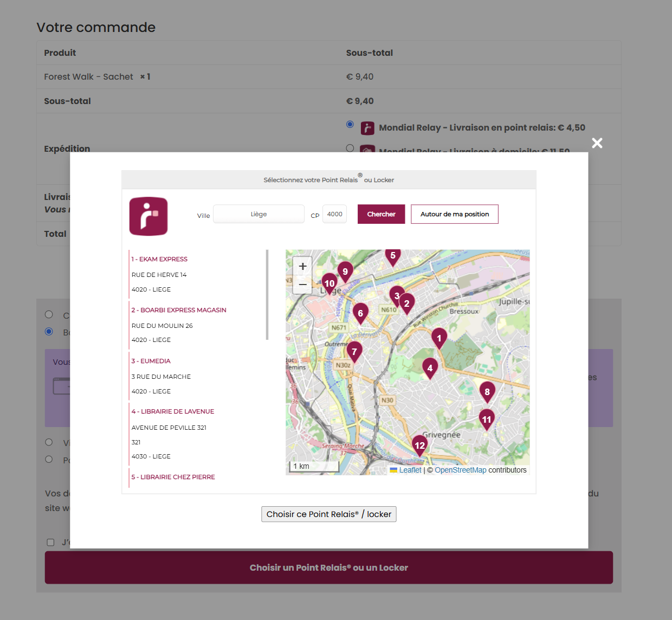Select 3 - EUMEDIA relay point

(x=151, y=361)
